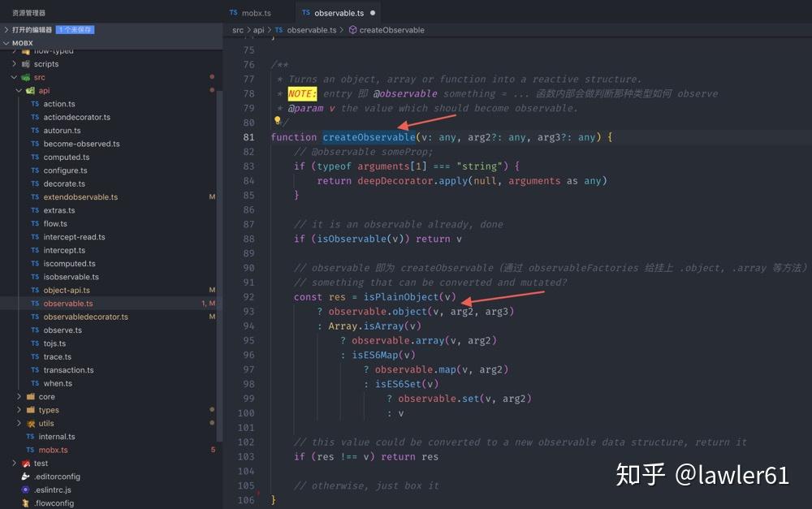Expand the test folder
This screenshot has width=812, height=509.
pos(14,464)
